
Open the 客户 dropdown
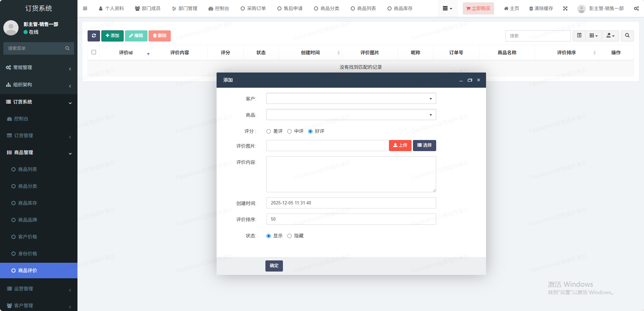click(351, 98)
